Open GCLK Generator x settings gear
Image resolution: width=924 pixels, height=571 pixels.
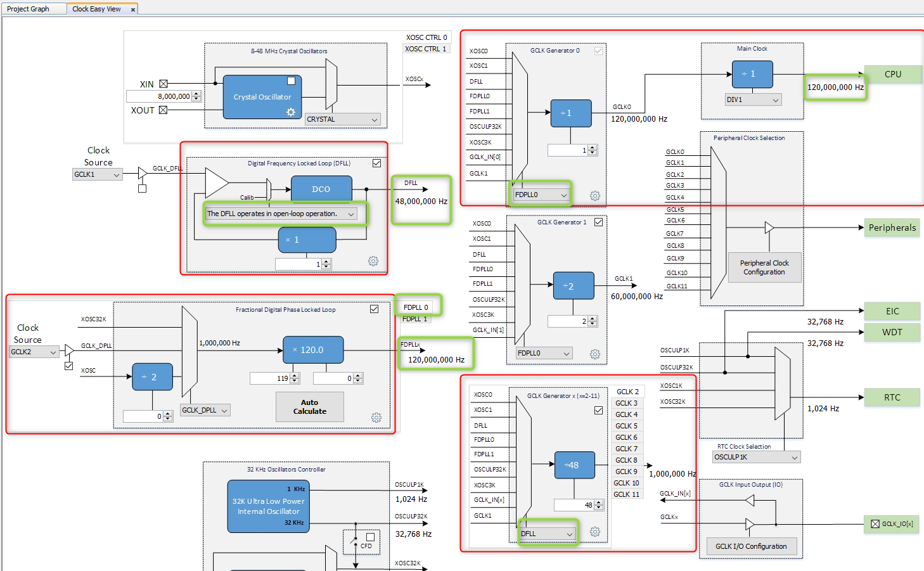coord(594,532)
